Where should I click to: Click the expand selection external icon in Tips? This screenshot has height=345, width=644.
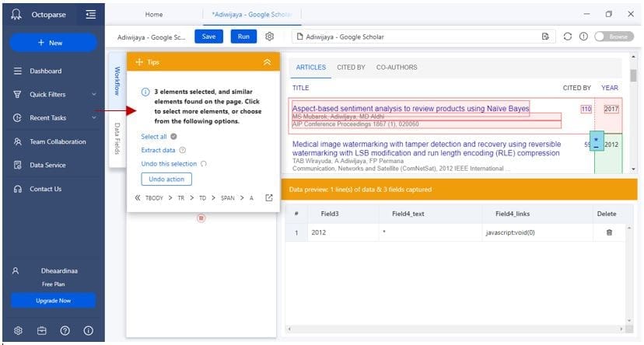click(x=269, y=198)
